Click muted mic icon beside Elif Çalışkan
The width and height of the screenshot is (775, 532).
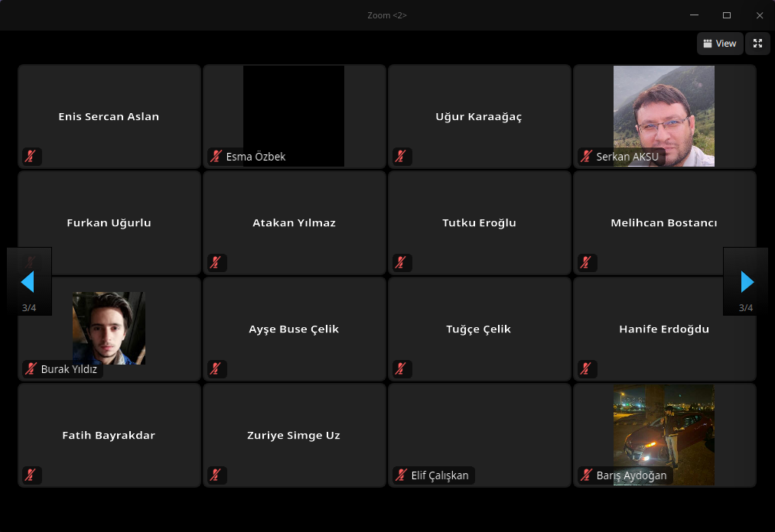tap(401, 475)
